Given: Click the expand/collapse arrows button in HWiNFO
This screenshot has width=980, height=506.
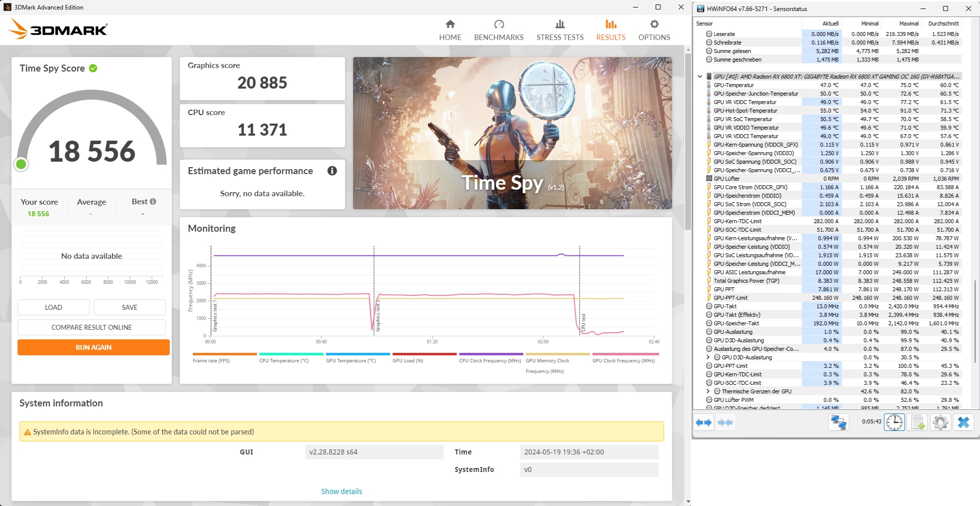Looking at the screenshot, I should 704,422.
